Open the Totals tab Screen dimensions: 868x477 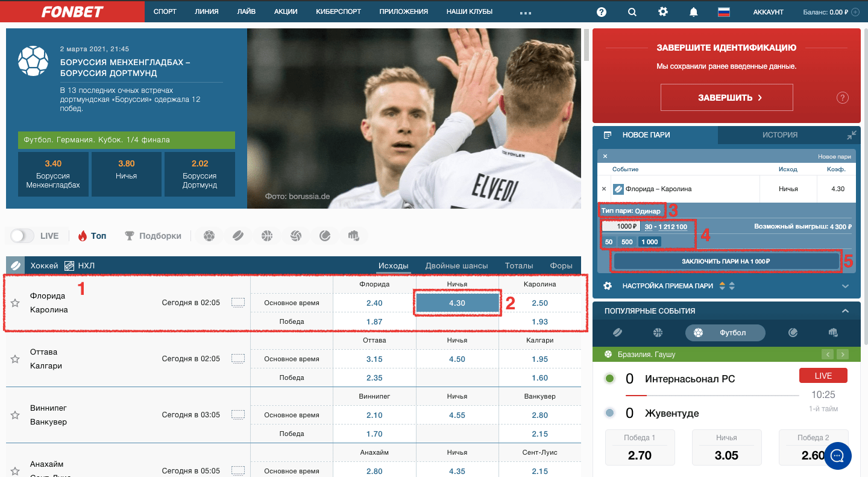519,265
